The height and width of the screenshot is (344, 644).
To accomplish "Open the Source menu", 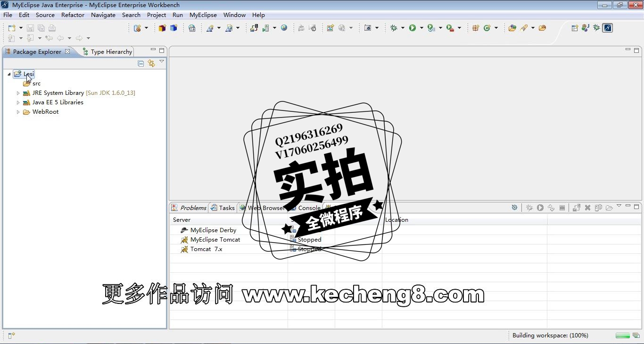I will click(x=45, y=15).
